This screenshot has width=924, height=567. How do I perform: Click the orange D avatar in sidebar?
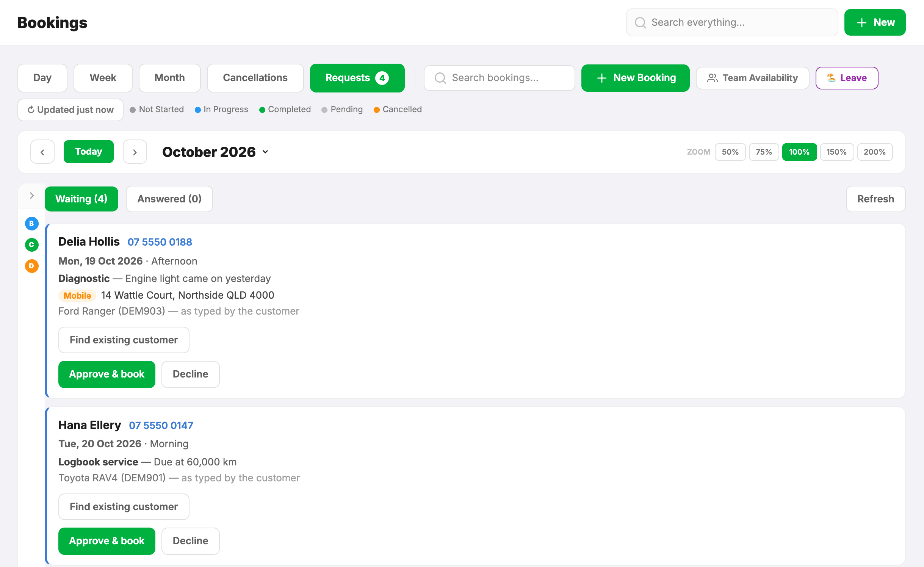(32, 266)
